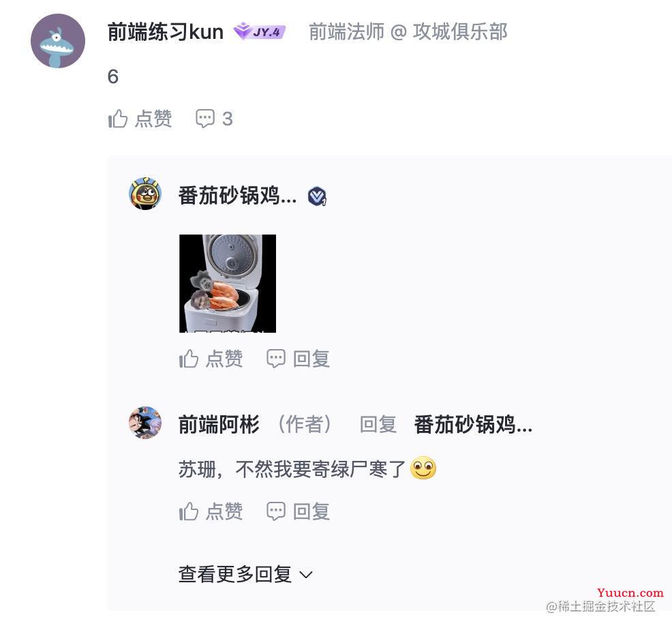Like the top comment by 前端练习kun
This screenshot has height=630, width=672.
click(140, 119)
